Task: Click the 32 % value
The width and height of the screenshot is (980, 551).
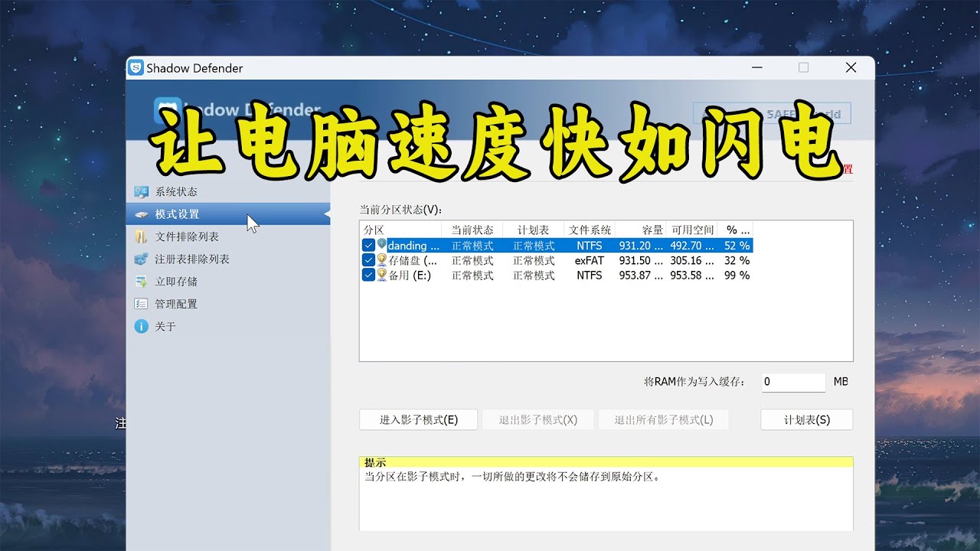Action: coord(737,260)
